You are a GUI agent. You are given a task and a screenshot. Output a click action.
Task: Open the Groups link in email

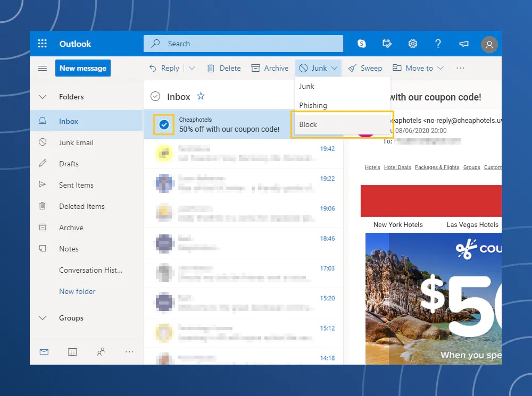[471, 167]
